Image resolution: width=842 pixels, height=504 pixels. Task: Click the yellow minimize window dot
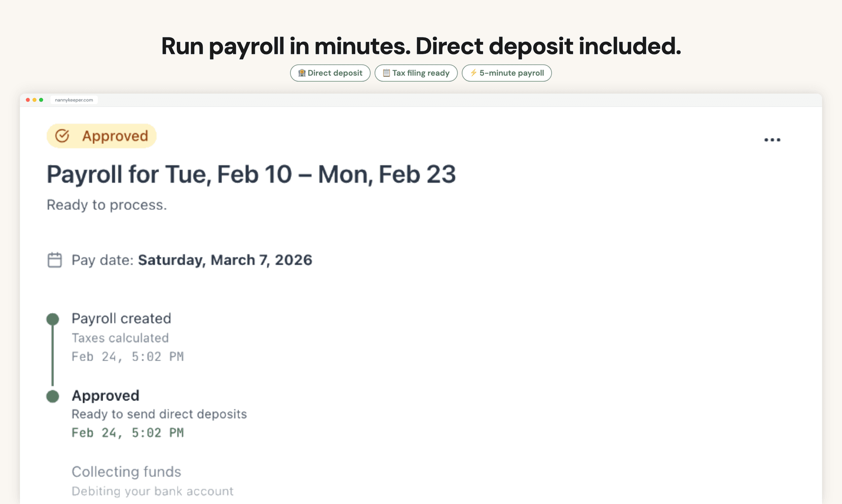point(35,100)
